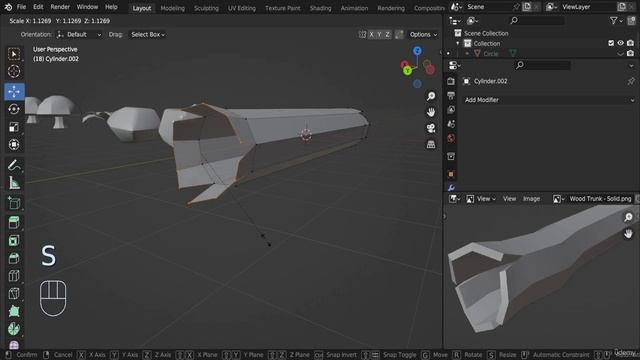
Task: Hide Collection with the eye icon
Action: pyautogui.click(x=620, y=43)
